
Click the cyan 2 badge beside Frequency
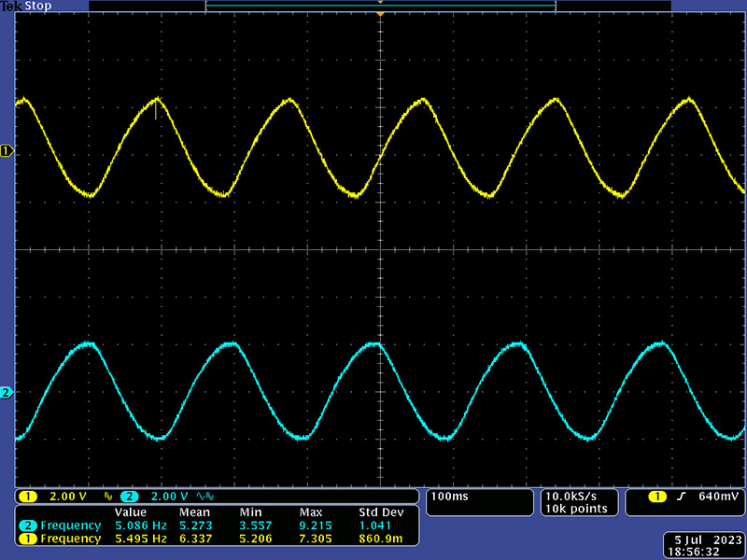click(x=28, y=525)
